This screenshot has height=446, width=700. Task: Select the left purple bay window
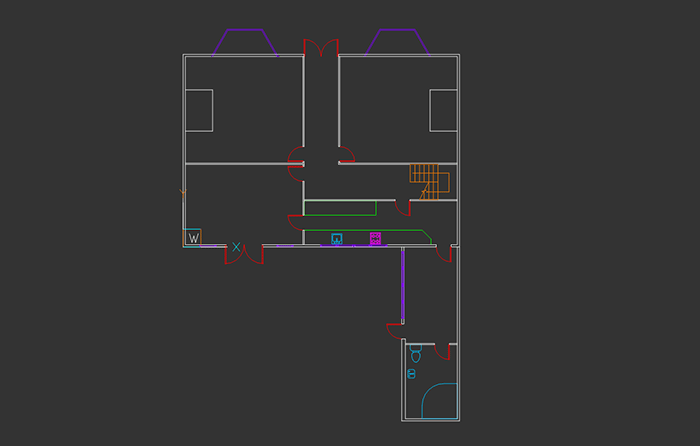[245, 43]
